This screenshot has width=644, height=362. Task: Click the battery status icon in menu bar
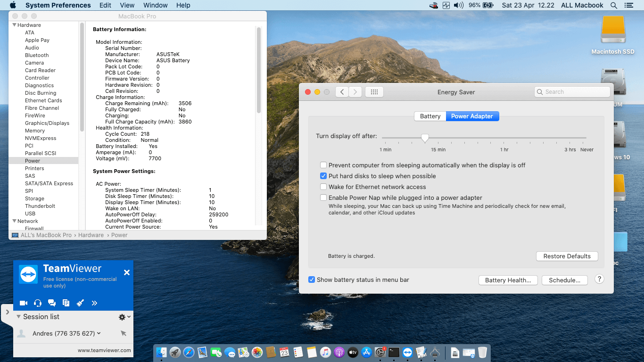[487, 5]
